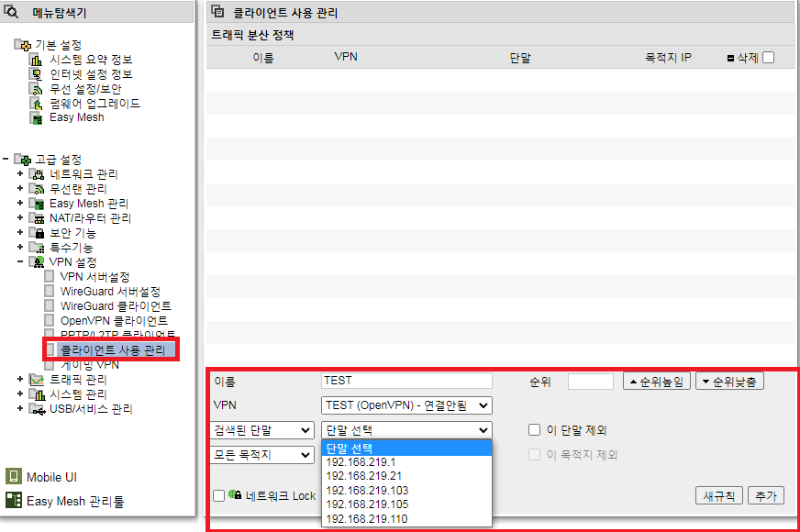Click the 네트워크 Lock globe-lock icon
The height and width of the screenshot is (532, 800).
coord(235,494)
